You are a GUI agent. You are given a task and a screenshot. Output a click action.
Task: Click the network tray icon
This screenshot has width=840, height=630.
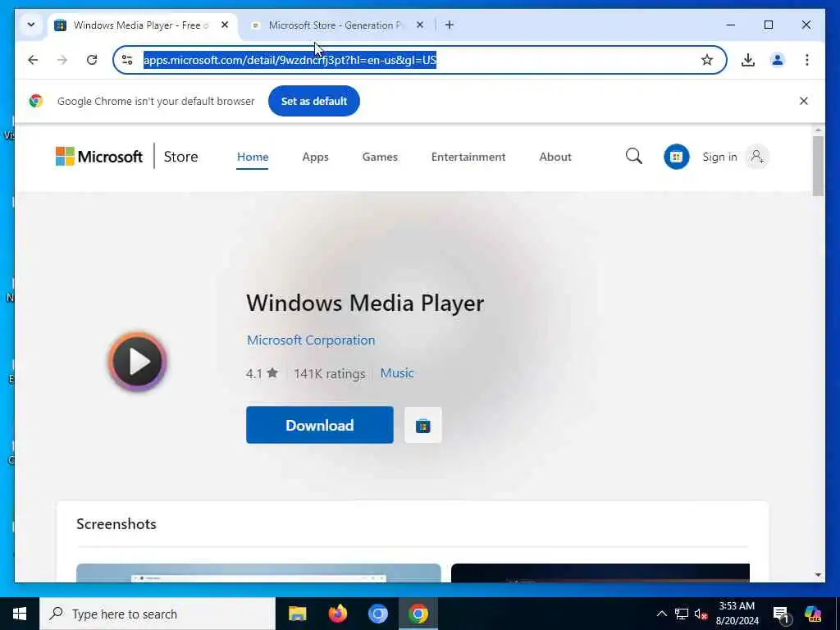coord(682,614)
